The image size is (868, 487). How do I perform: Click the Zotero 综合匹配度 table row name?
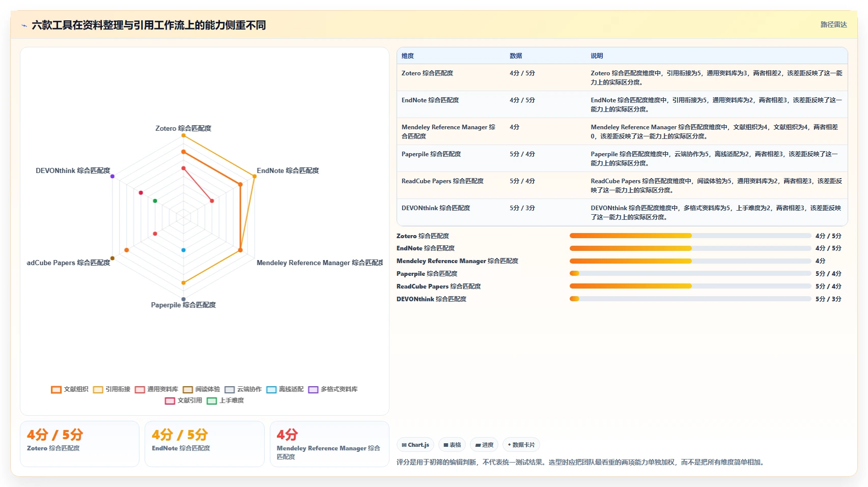coord(427,73)
